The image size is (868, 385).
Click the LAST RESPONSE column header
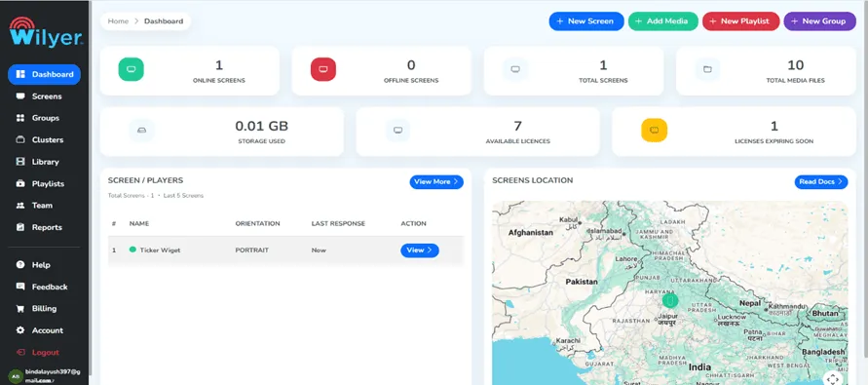click(338, 224)
